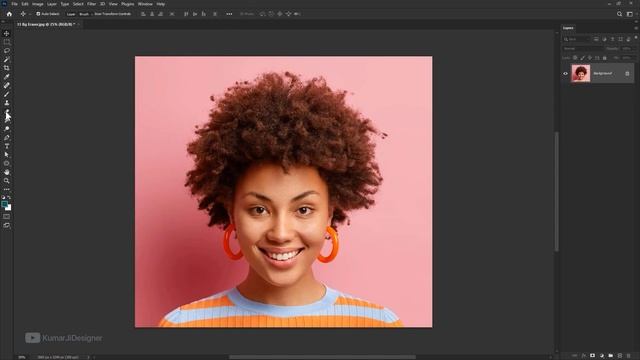Select the Eyedropper tool
This screenshot has height=360, width=640.
(7, 77)
